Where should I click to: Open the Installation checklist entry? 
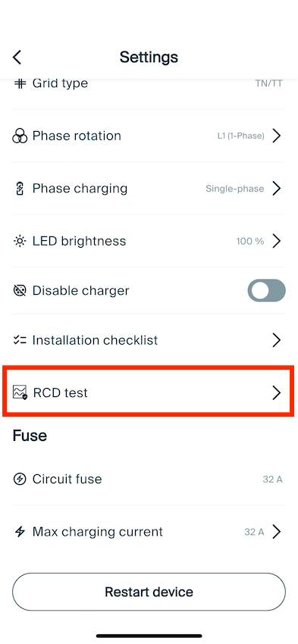coord(149,340)
